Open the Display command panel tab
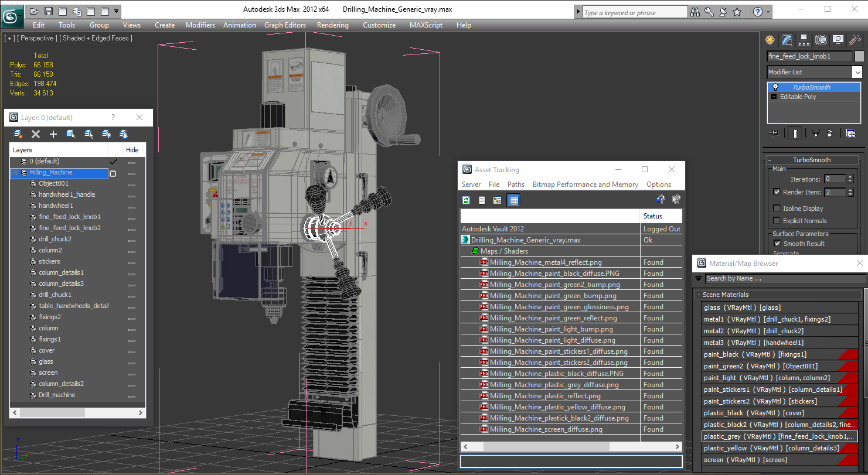The height and width of the screenshot is (475, 868). pyautogui.click(x=838, y=40)
